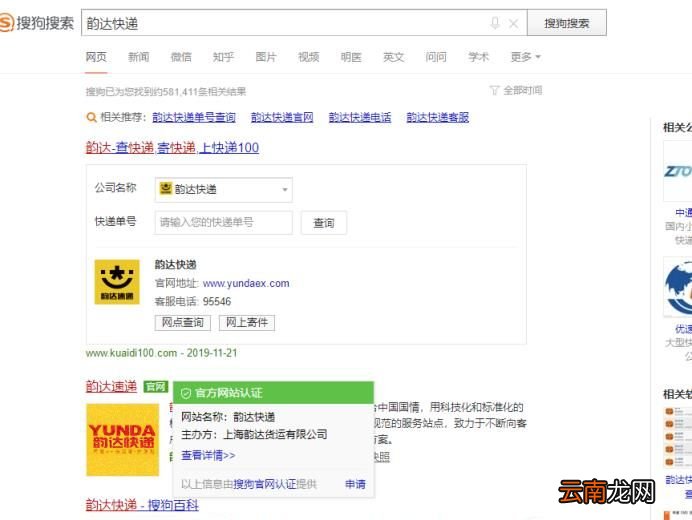Click the 客服电话 95546 text

point(193,301)
